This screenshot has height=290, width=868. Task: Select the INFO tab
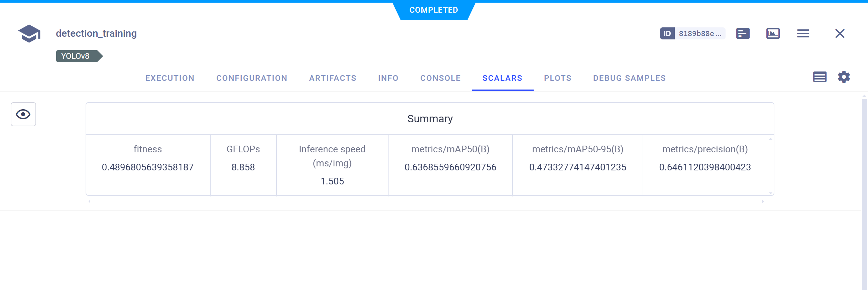tap(388, 78)
